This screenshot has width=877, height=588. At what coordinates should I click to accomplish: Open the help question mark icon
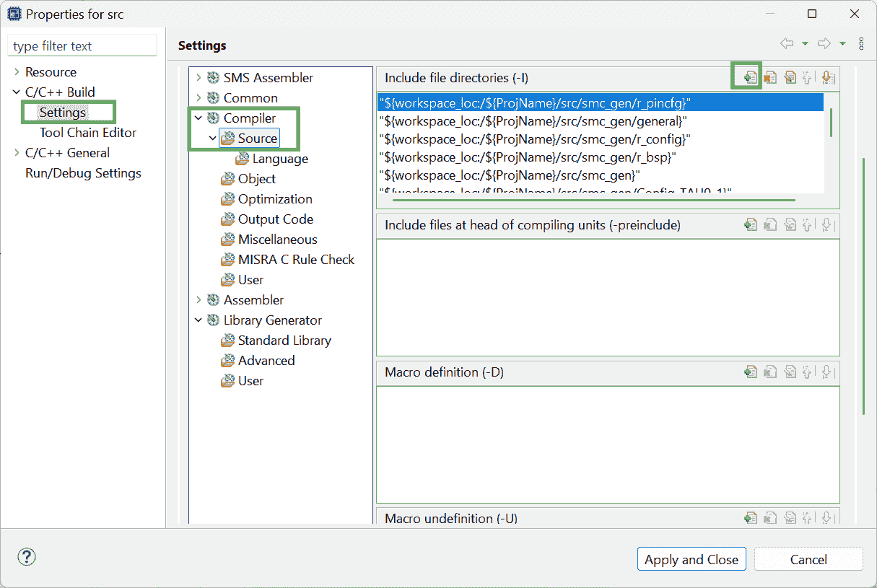[27, 557]
